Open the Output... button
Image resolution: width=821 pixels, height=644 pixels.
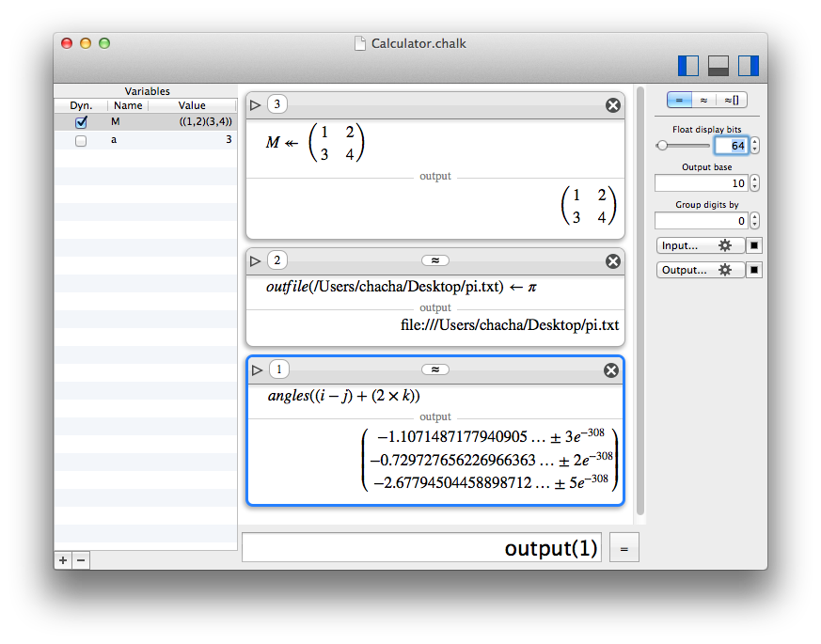(x=700, y=270)
